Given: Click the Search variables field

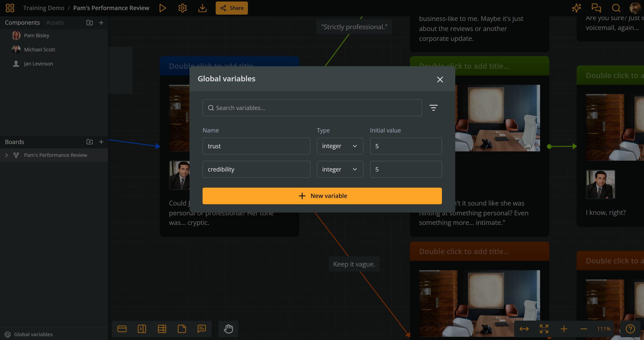Looking at the screenshot, I should [312, 108].
